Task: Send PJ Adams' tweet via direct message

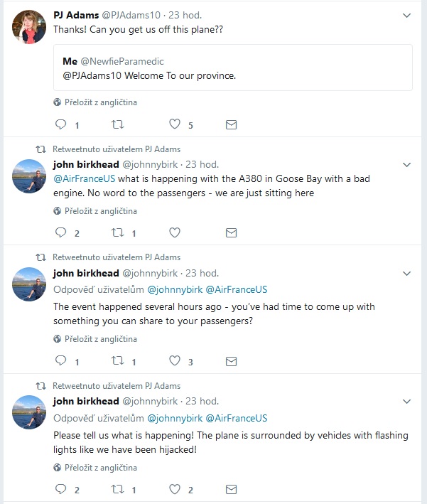Action: click(232, 124)
